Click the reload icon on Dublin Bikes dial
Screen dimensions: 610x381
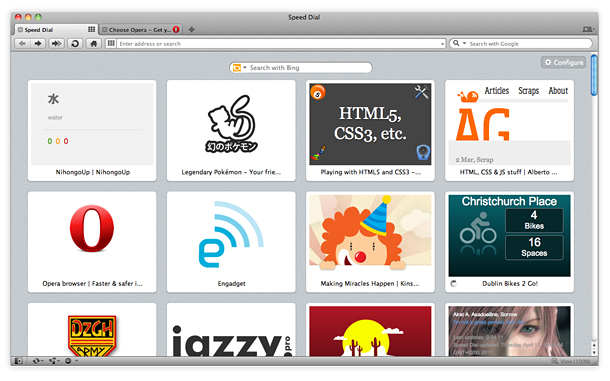tap(453, 283)
